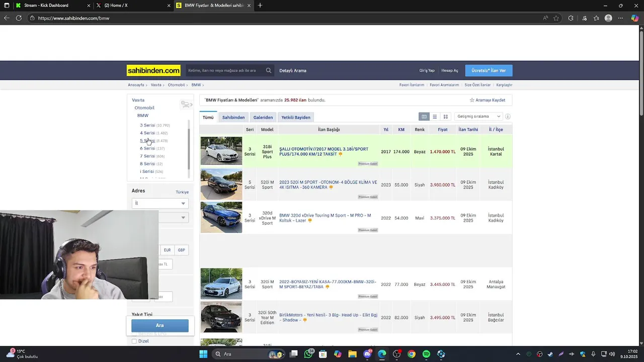The height and width of the screenshot is (362, 644).
Task: Select the Galeriden listings tab
Action: [x=263, y=117]
